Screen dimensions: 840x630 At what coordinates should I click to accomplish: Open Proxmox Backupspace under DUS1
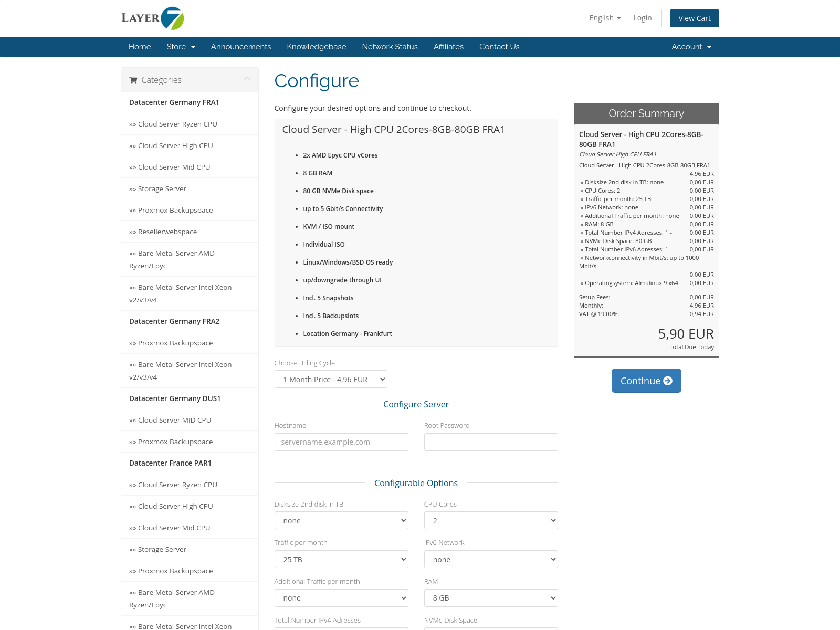pyautogui.click(x=190, y=442)
